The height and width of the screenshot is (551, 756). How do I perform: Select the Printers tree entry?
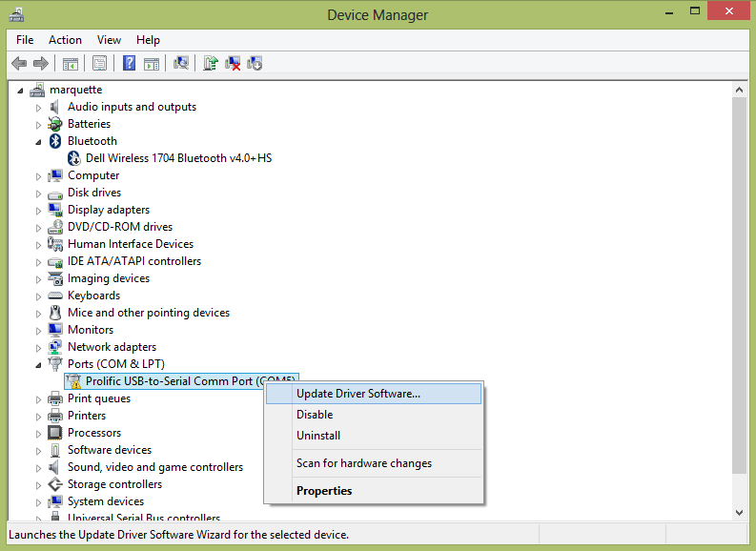click(x=87, y=416)
